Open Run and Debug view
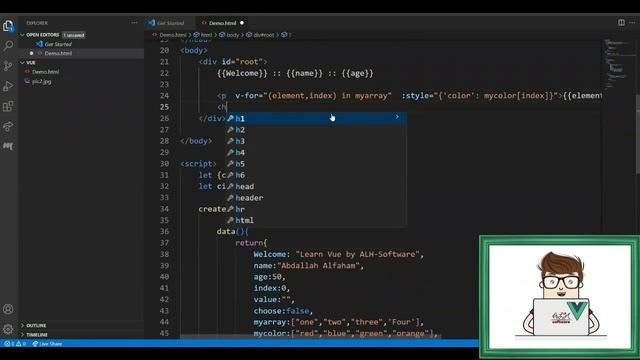 (8, 86)
